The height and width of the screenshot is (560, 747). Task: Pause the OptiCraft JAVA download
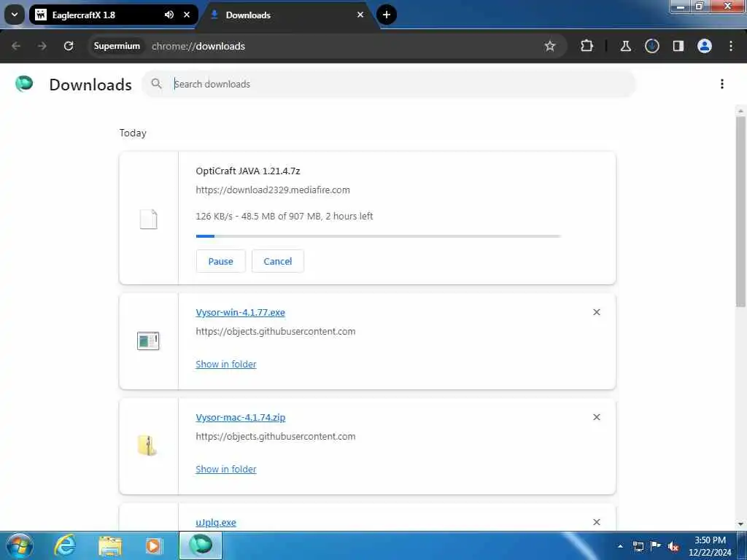point(220,261)
